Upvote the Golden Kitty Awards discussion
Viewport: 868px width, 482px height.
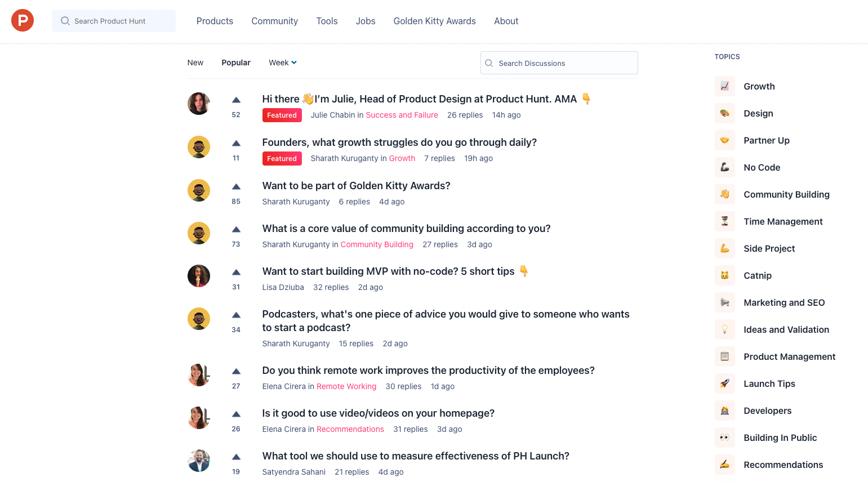click(x=236, y=187)
